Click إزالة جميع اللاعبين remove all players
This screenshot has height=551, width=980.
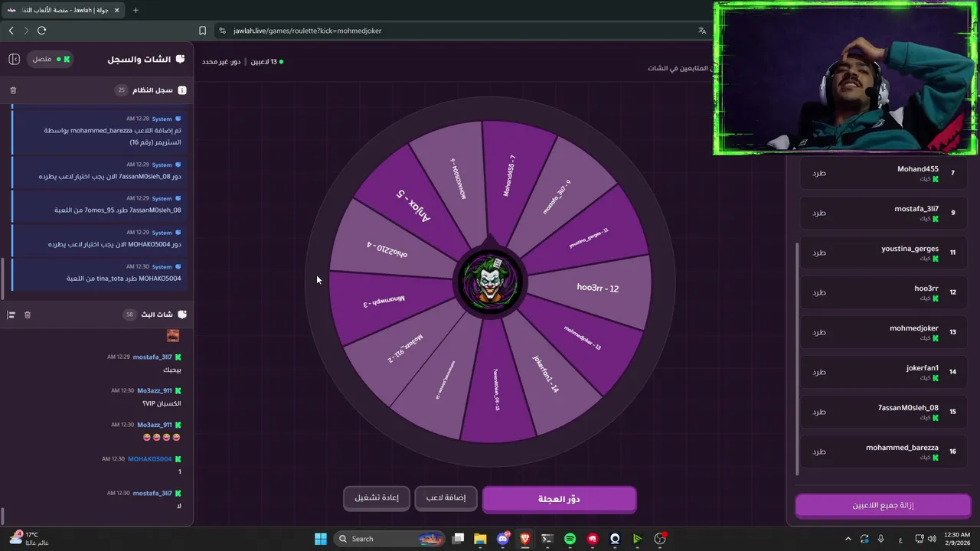[x=883, y=505]
